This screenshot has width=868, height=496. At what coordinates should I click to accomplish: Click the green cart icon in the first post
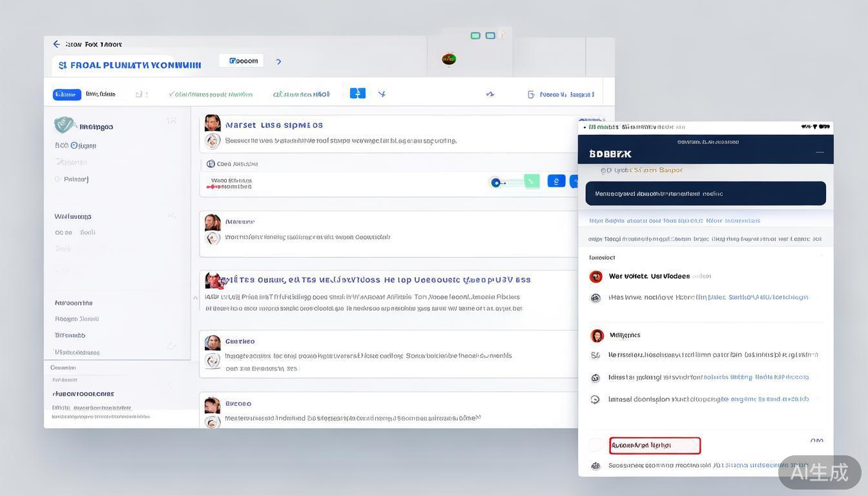532,181
